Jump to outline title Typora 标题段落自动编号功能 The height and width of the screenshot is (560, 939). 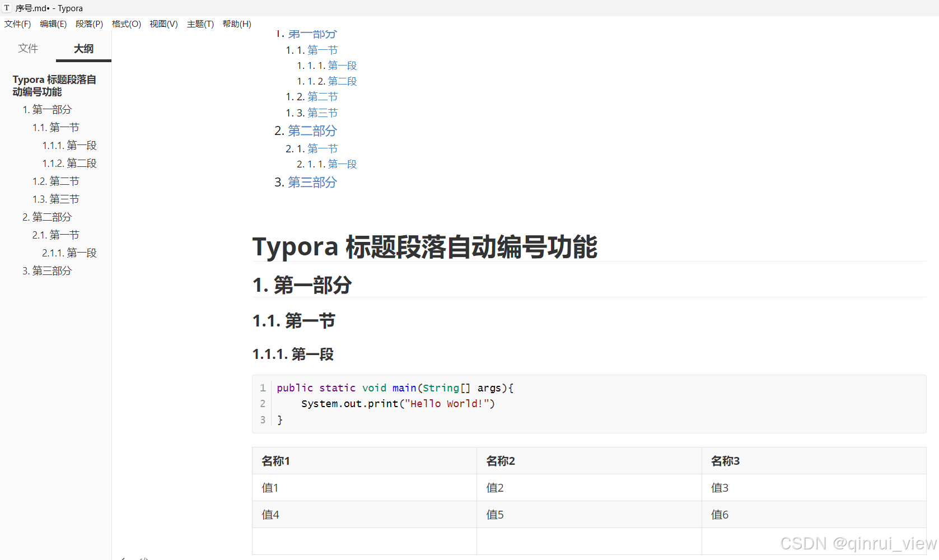pyautogui.click(x=54, y=86)
